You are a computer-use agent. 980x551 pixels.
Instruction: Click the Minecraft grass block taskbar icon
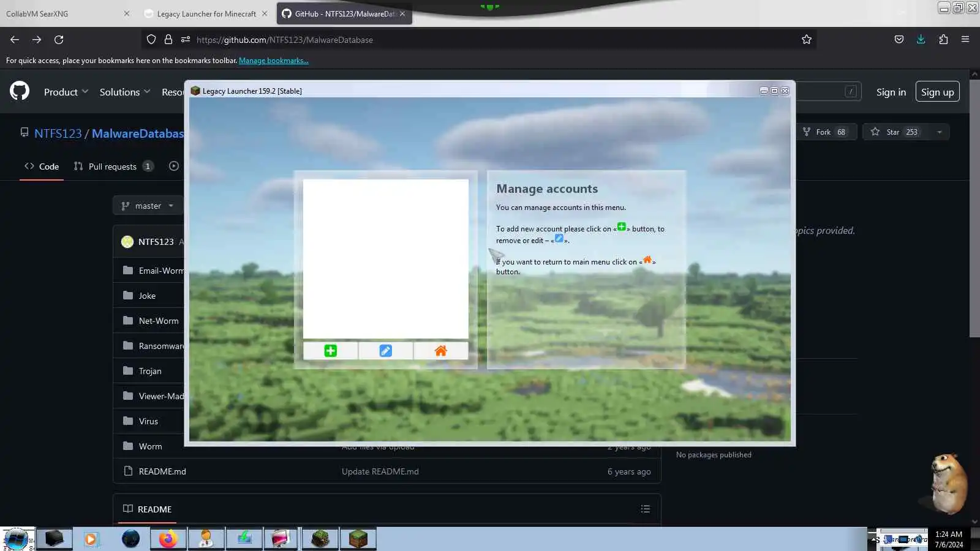(x=358, y=539)
